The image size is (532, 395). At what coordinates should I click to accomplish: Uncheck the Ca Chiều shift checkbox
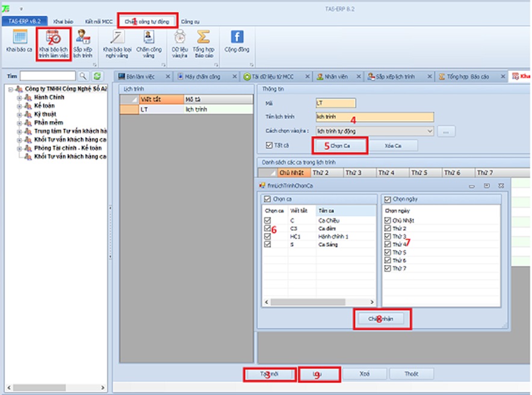[267, 221]
